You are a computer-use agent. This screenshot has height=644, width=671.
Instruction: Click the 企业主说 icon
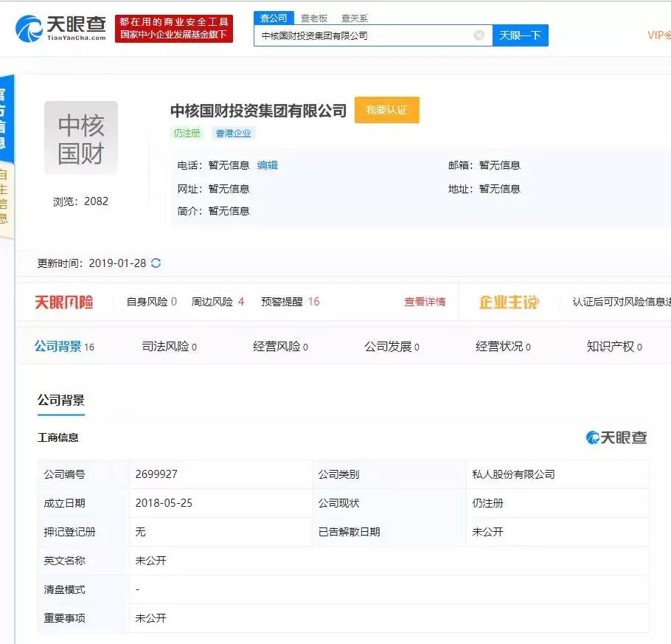[x=510, y=301]
